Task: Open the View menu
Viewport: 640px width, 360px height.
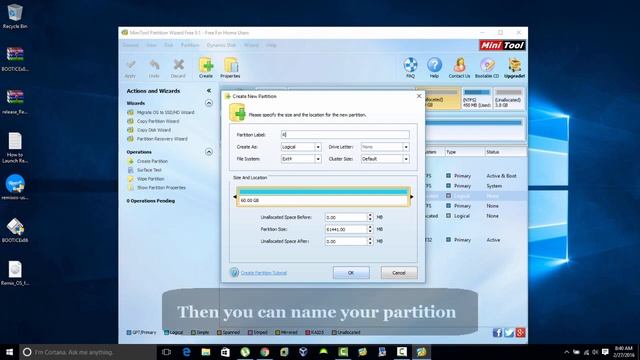Action: (151, 45)
